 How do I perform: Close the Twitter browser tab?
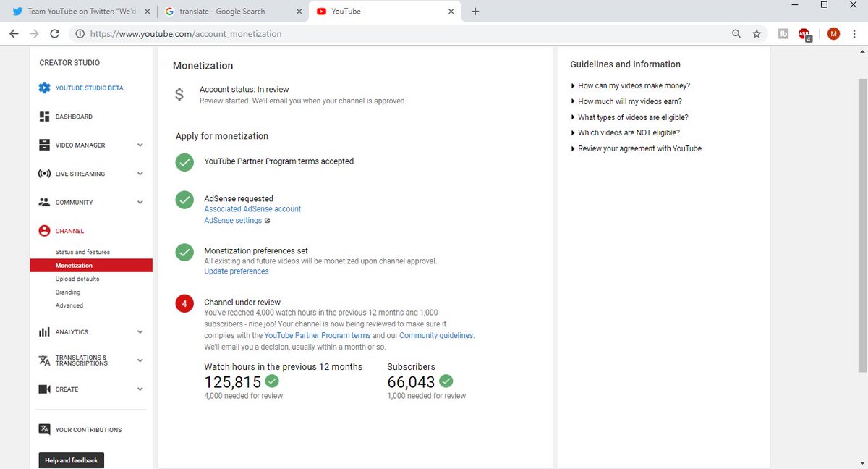coord(148,12)
